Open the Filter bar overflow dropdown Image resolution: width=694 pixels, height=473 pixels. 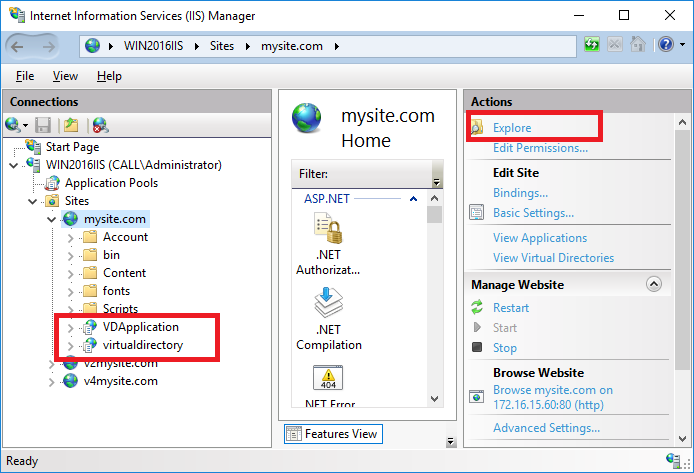click(x=437, y=182)
